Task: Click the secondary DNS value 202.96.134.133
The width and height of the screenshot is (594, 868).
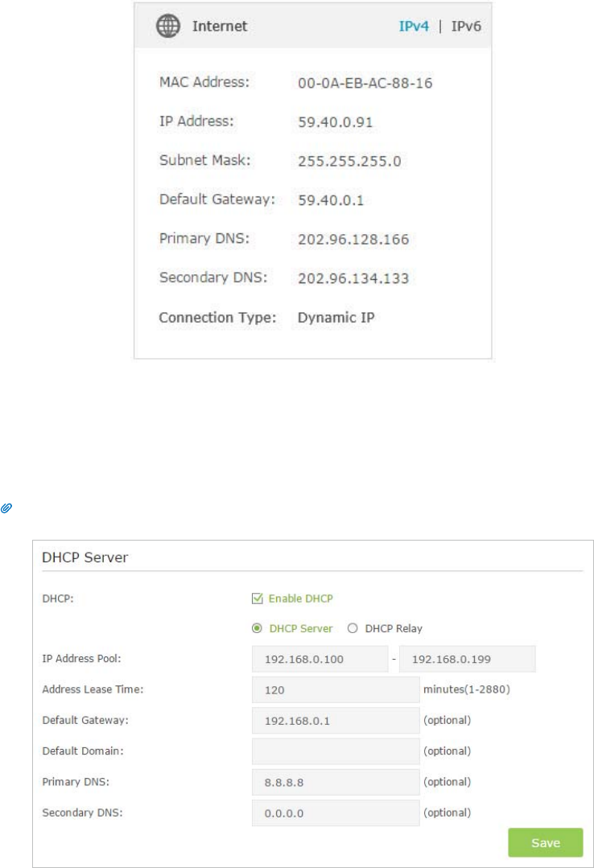Action: pyautogui.click(x=353, y=278)
